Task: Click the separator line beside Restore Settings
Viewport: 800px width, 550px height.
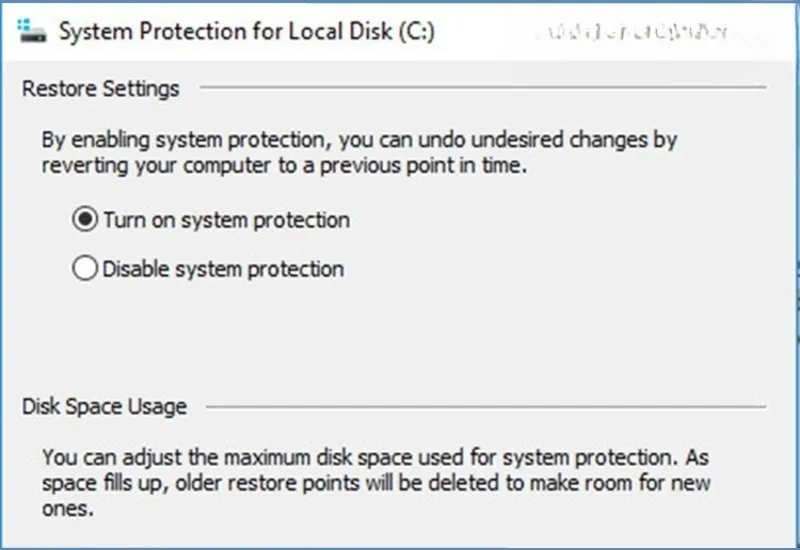Action: coord(480,89)
